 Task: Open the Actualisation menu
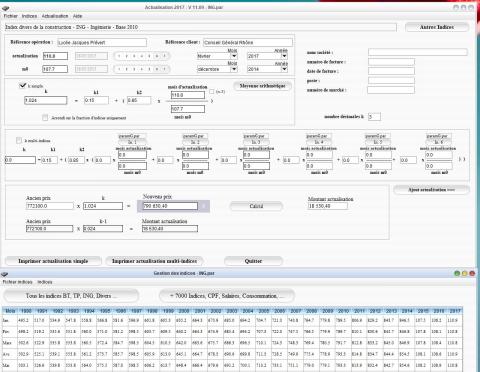coord(55,16)
